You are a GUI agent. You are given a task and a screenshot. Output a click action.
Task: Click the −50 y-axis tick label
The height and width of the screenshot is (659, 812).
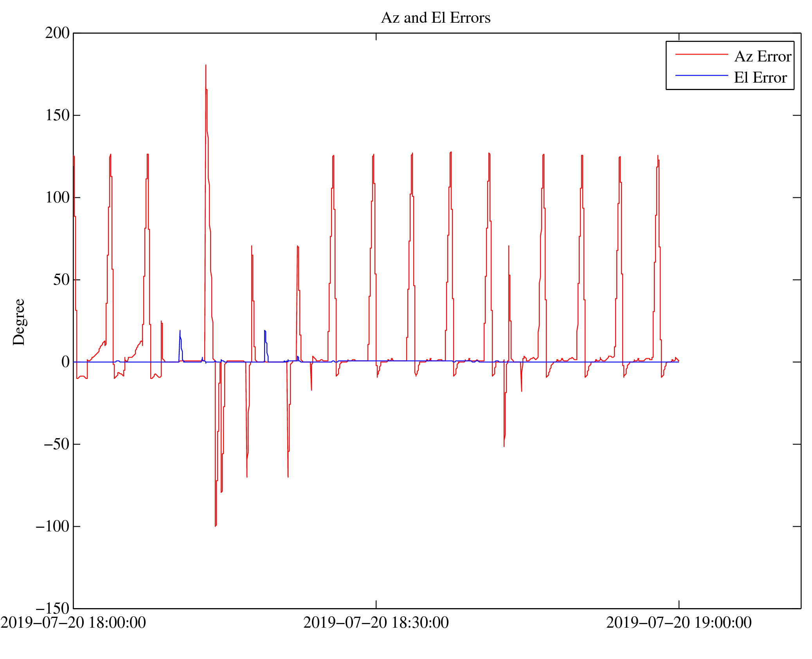pyautogui.click(x=56, y=444)
